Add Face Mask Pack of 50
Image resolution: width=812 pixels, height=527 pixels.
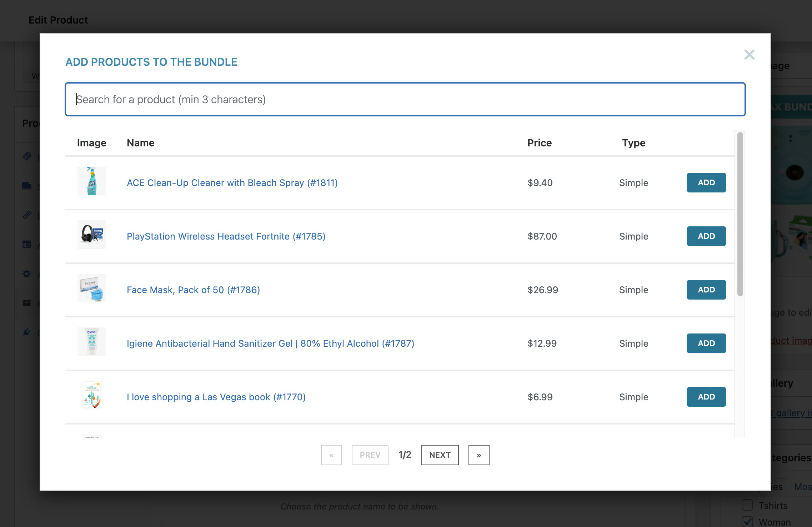tap(706, 290)
